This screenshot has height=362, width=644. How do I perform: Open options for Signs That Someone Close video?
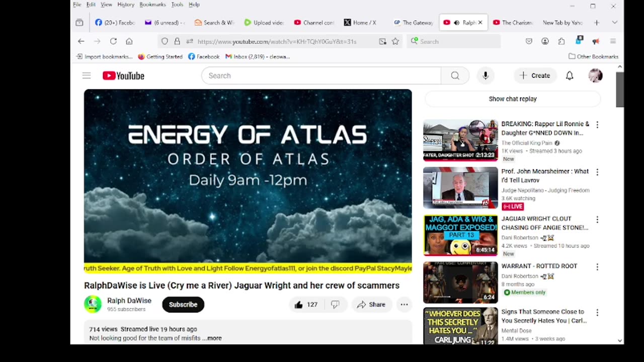[x=597, y=313]
